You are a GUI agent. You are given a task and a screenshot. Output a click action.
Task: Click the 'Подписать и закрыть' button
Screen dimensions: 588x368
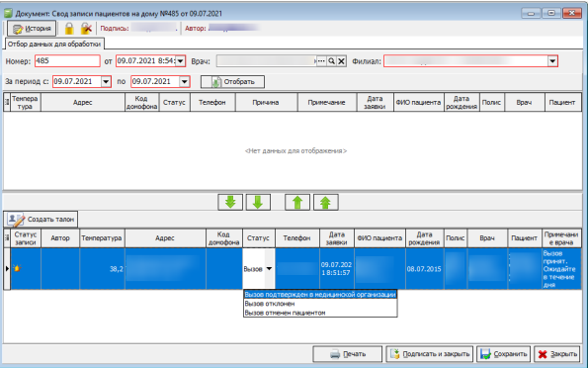tap(430, 354)
